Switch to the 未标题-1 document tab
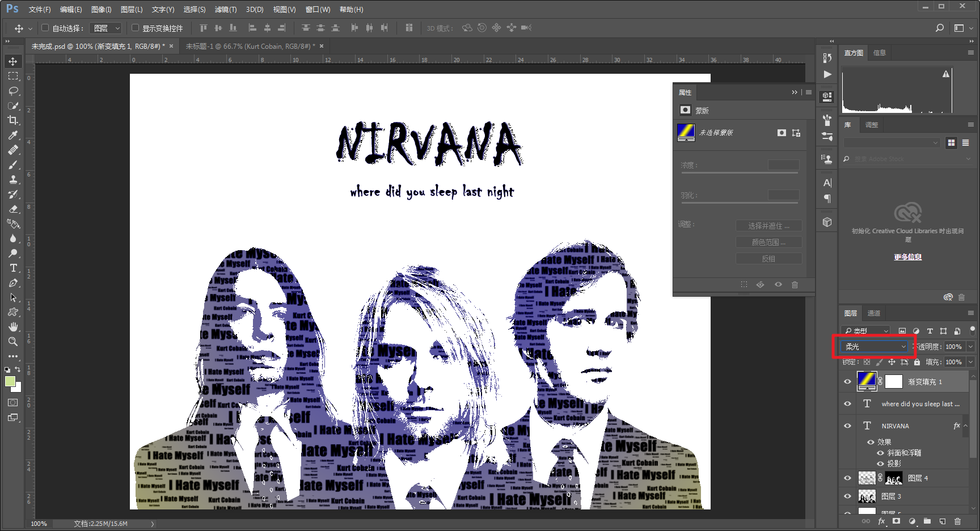Screen dimensions: 980x531 tap(250, 47)
